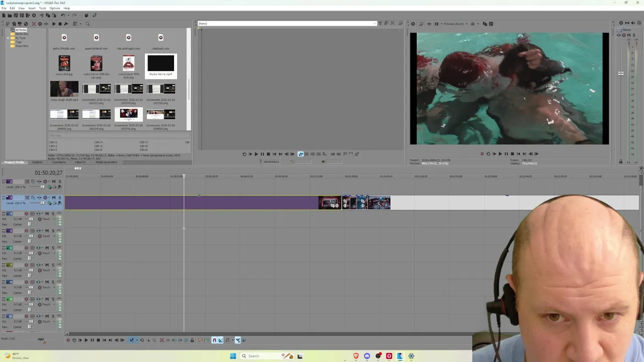Insert a region with the green icon

(x=206, y=340)
